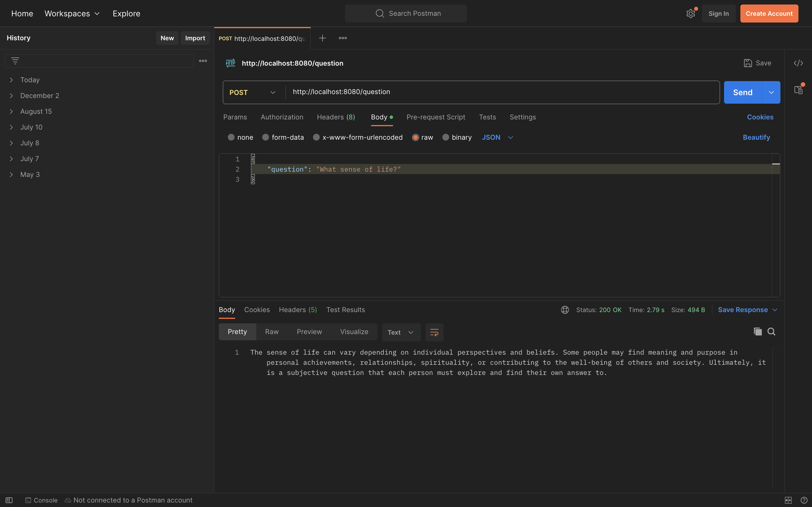The width and height of the screenshot is (812, 507).
Task: Select the none body type option
Action: [x=231, y=137]
